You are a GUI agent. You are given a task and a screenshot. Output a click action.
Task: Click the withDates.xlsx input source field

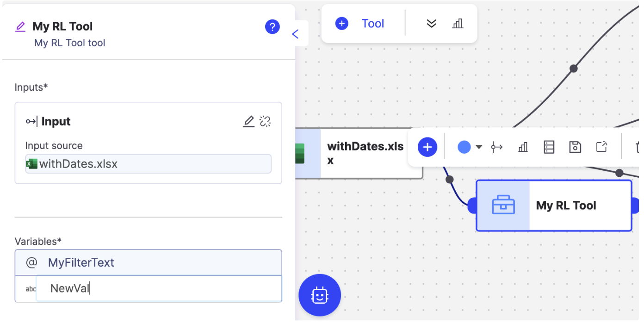tap(148, 164)
